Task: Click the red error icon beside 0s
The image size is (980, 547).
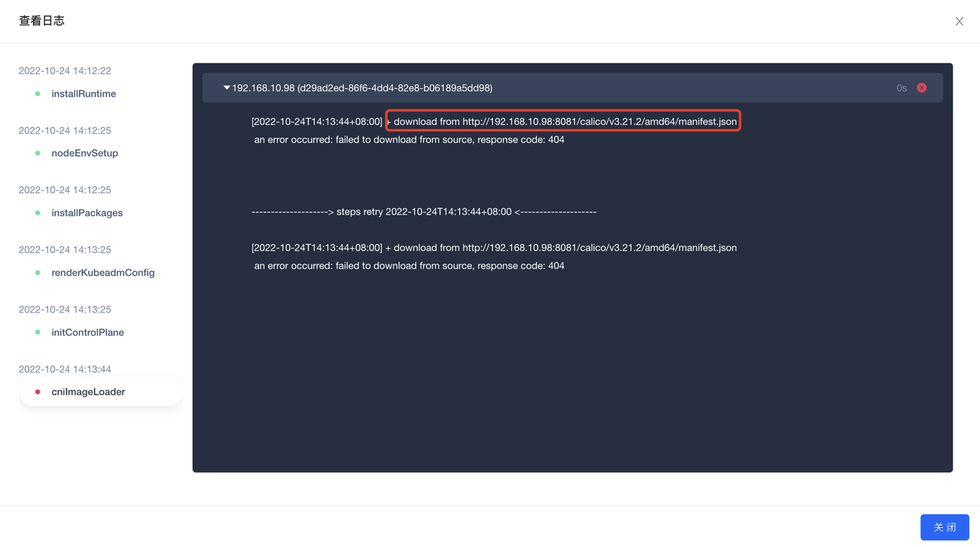Action: (922, 88)
